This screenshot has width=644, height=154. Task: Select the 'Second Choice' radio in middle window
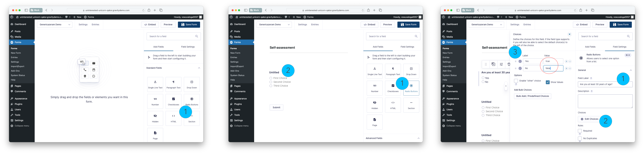point(271,82)
